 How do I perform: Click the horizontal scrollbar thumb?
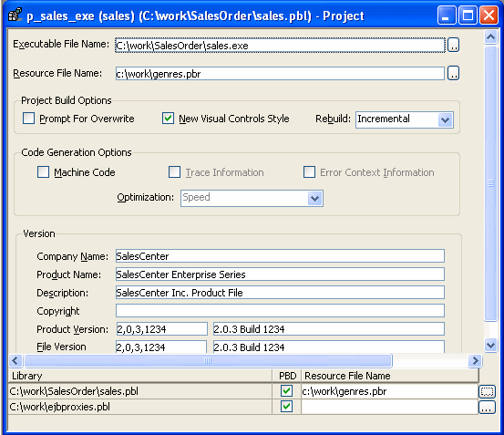pyautogui.click(x=208, y=361)
